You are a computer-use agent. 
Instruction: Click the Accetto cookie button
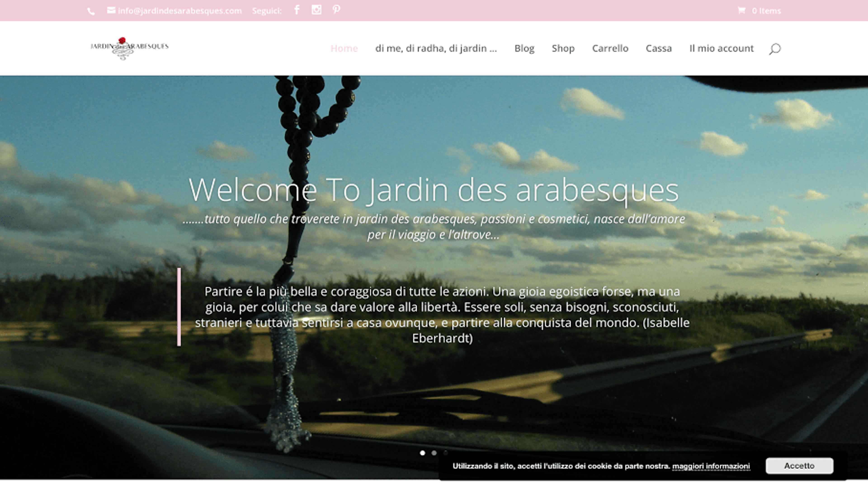[799, 466]
